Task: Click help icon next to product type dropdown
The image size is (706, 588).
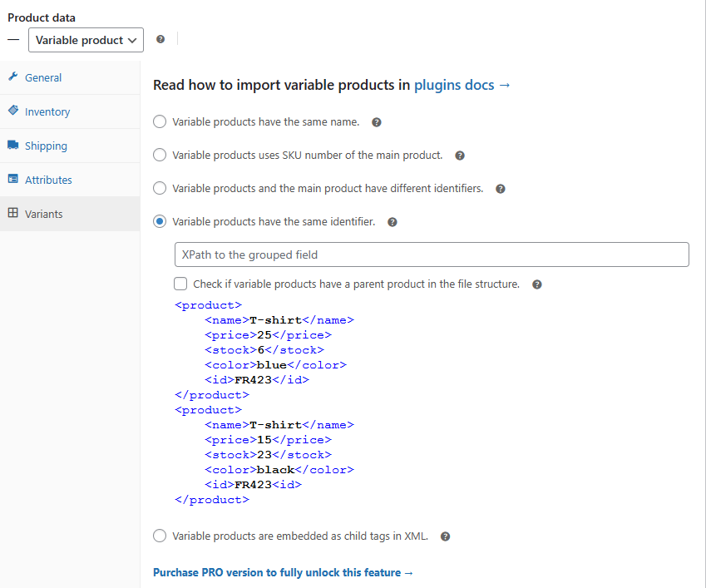Action: coord(160,39)
